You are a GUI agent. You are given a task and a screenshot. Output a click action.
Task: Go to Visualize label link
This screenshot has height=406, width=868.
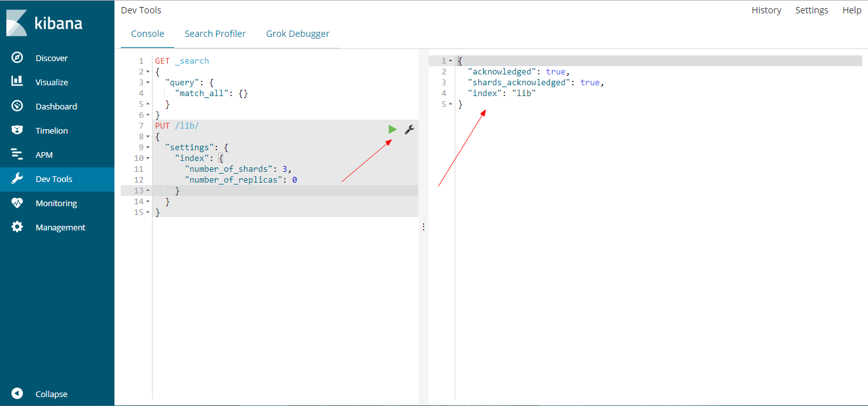point(52,82)
